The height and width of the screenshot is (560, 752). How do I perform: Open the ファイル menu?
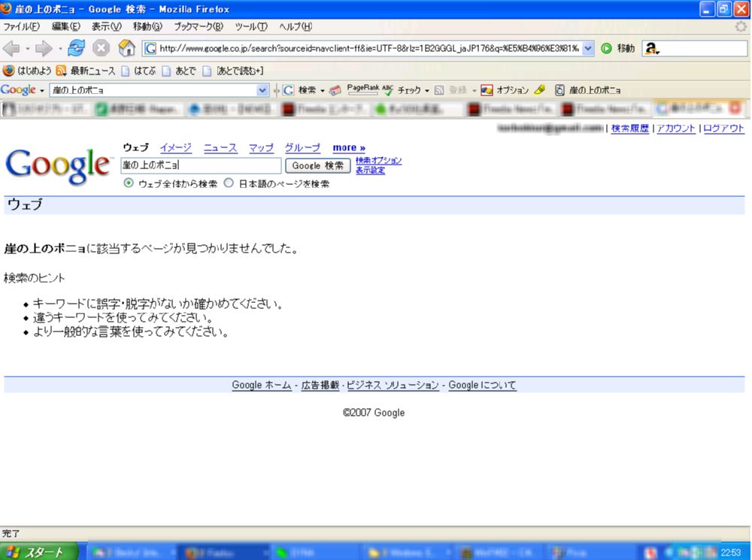point(21,27)
